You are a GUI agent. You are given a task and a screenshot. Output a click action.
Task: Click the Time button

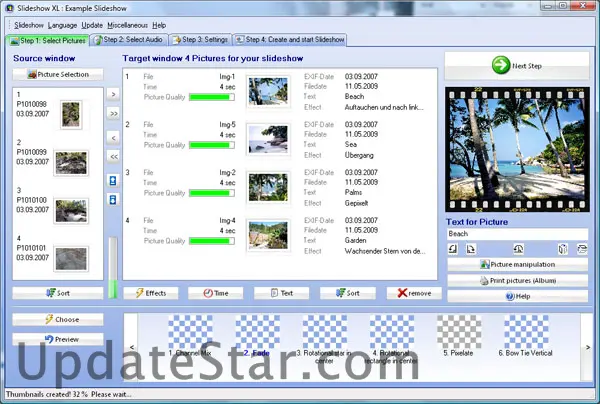(x=215, y=293)
